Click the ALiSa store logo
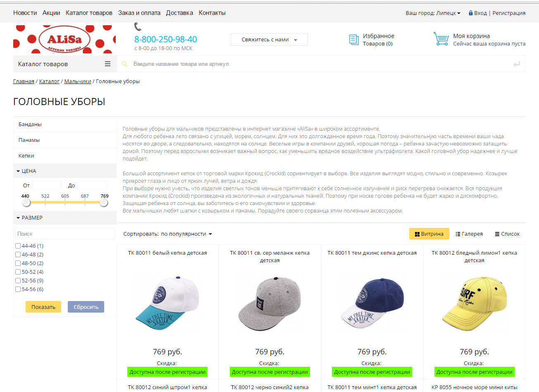 pos(64,40)
